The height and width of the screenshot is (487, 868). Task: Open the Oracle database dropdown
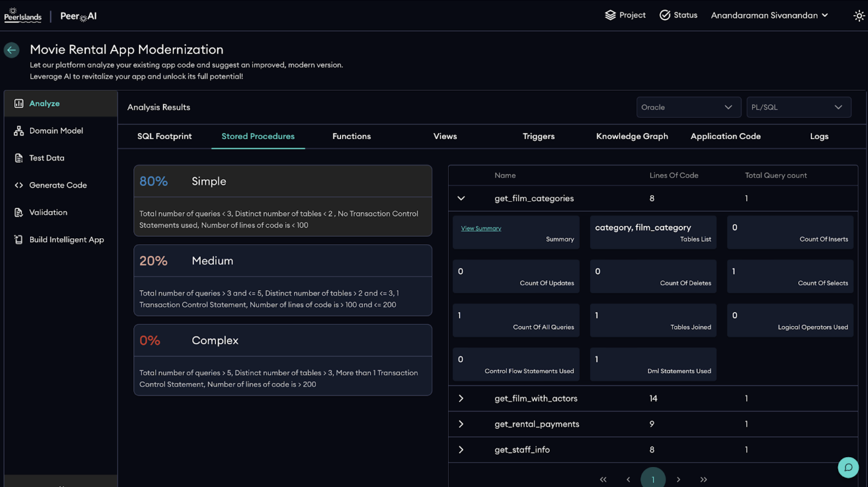click(x=689, y=107)
